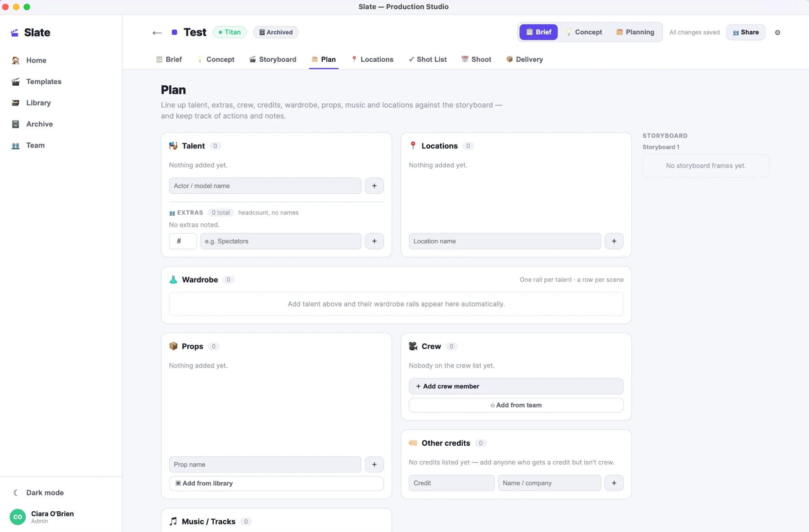
Task: Select the Brief phase button at top
Action: 538,32
